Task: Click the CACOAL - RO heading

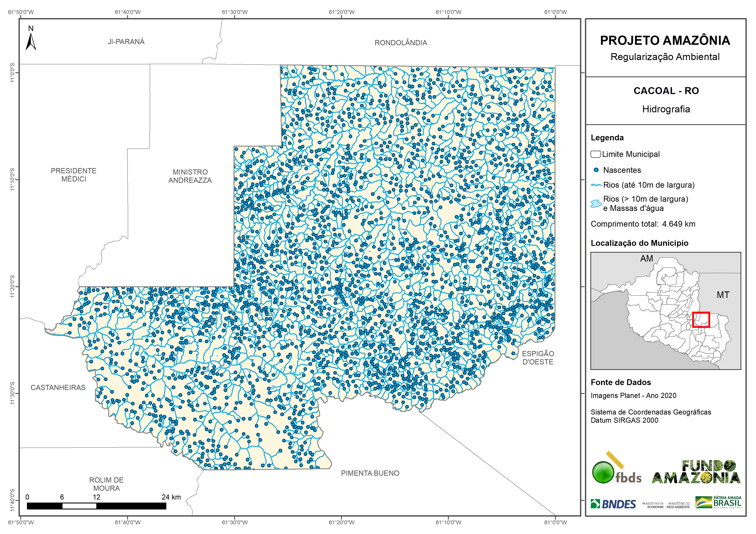Action: coord(666,91)
